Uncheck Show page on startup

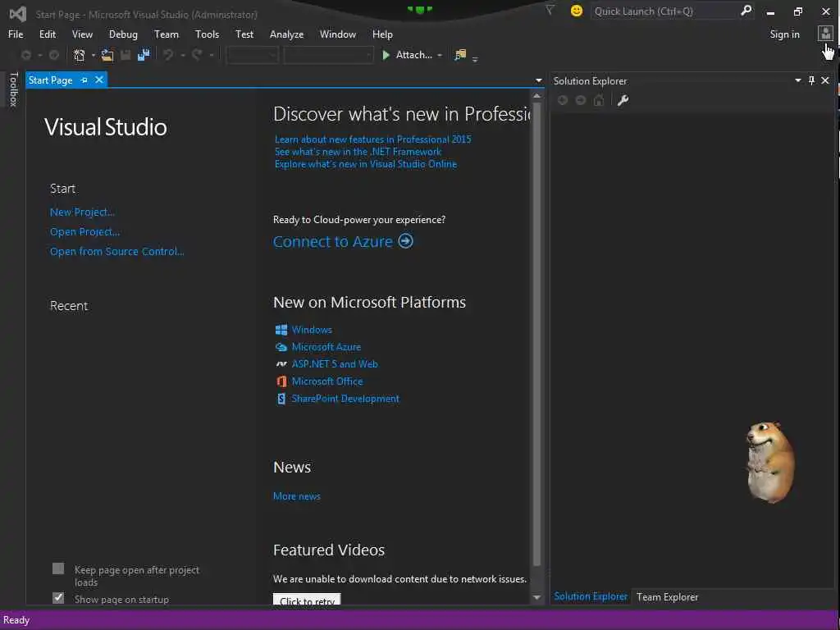pyautogui.click(x=58, y=598)
